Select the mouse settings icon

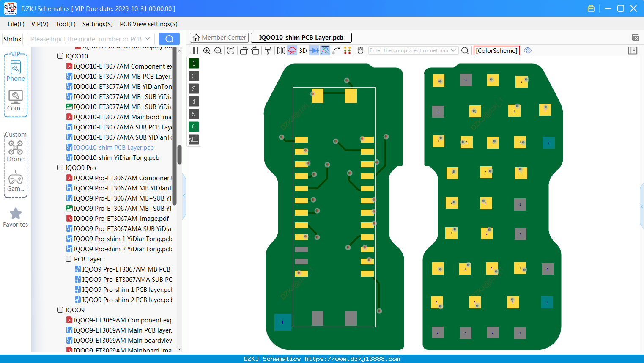(360, 50)
